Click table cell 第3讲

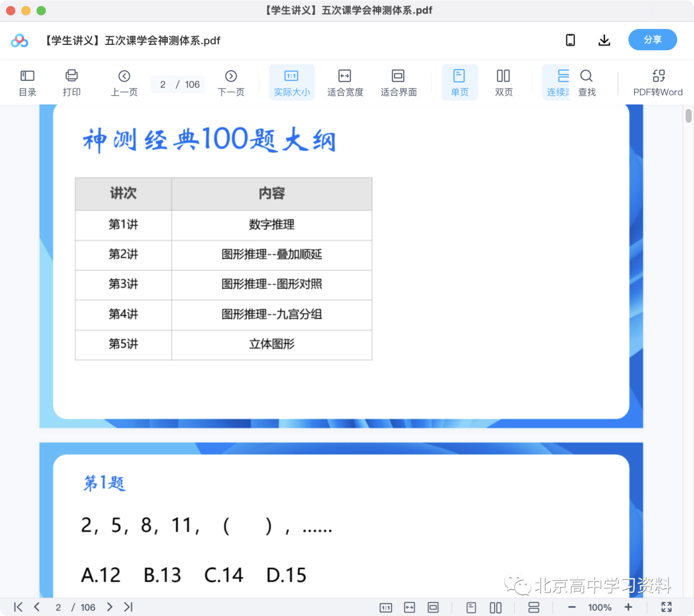click(123, 284)
